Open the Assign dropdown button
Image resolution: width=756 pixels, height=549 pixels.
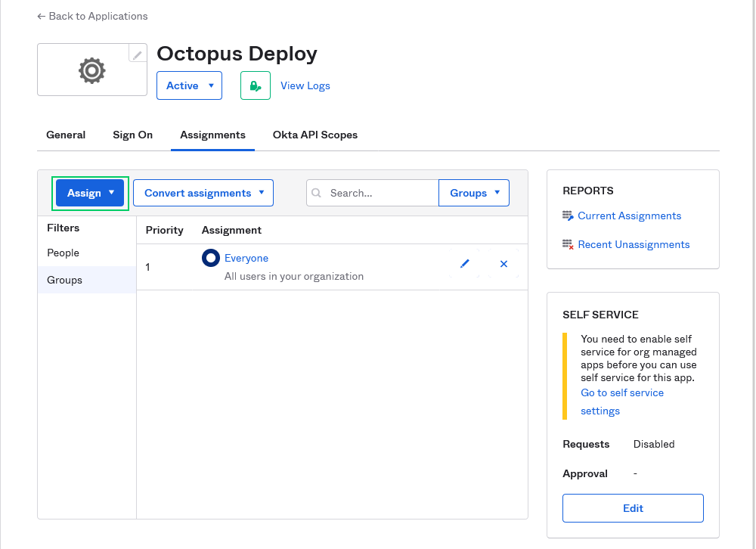coord(90,193)
